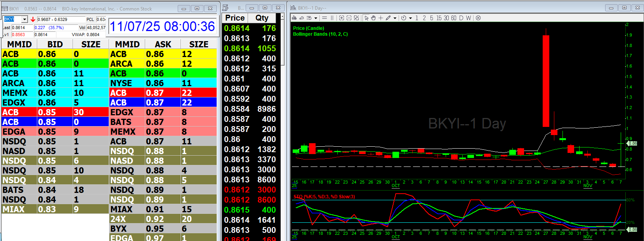Image resolution: width=644 pixels, height=241 pixels.
Task: Click the clock time period icon
Action: [x=404, y=18]
